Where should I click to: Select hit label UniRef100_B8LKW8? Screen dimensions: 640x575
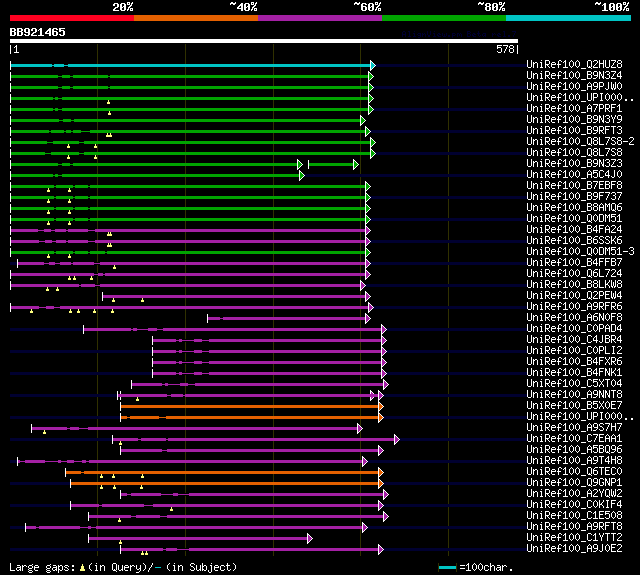click(574, 285)
